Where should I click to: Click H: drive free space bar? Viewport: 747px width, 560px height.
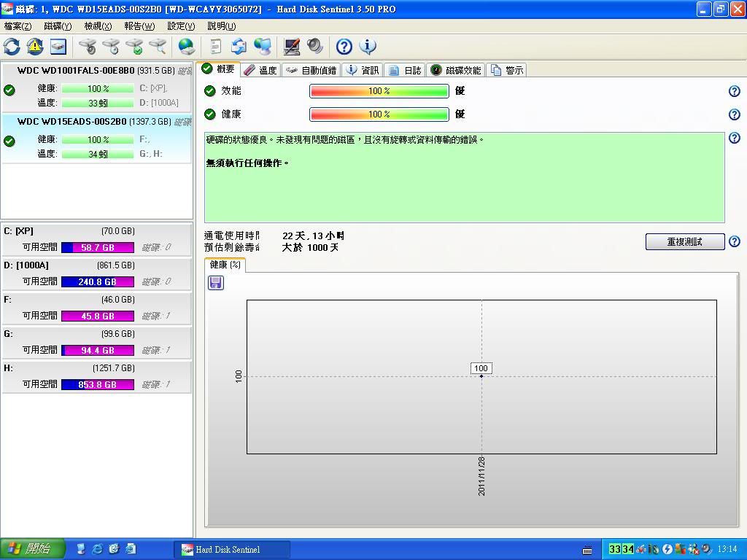[98, 384]
